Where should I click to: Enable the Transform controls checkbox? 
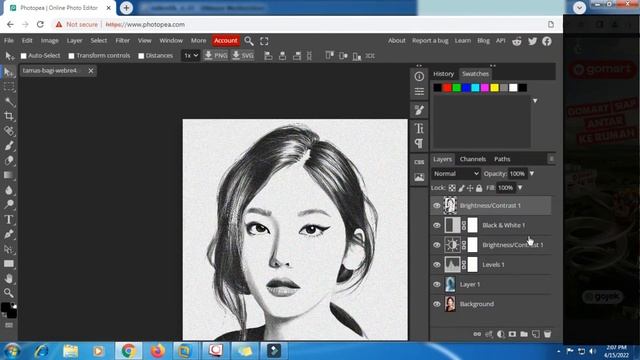[x=71, y=56]
